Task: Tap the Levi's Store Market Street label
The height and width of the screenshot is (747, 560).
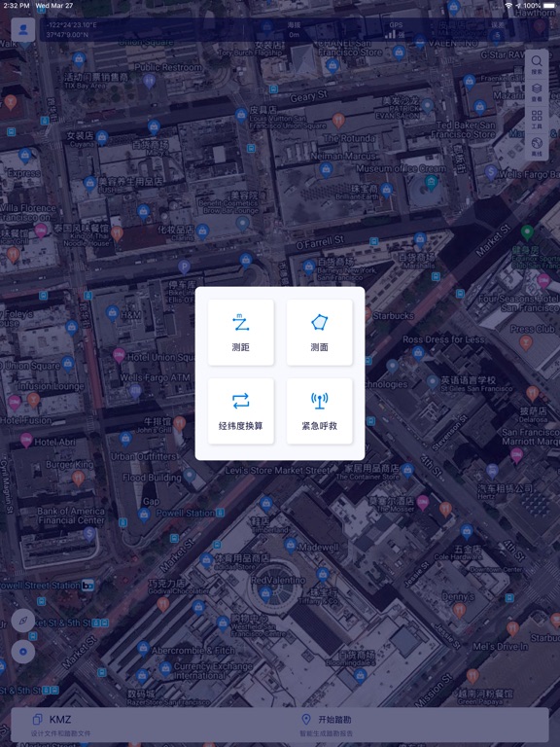Action: [277, 470]
